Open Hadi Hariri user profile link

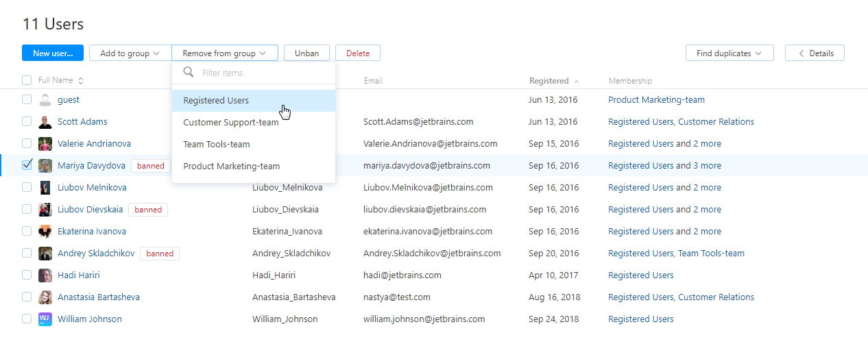[79, 275]
